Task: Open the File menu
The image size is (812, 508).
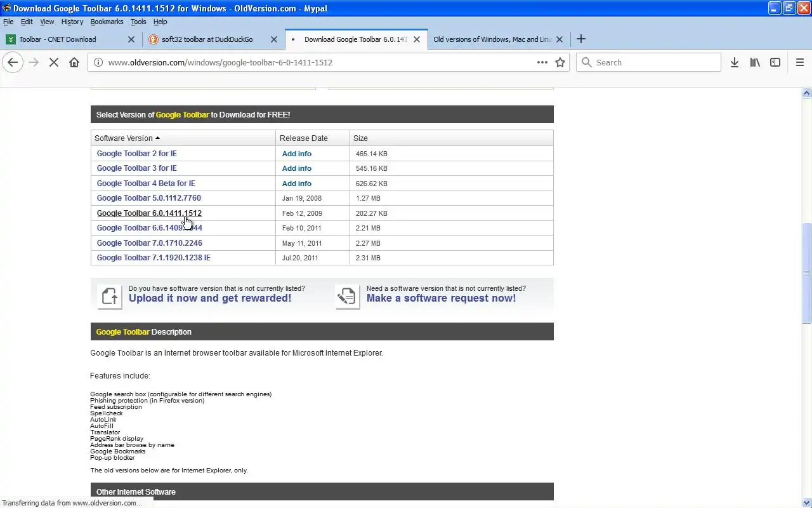Action: point(8,22)
